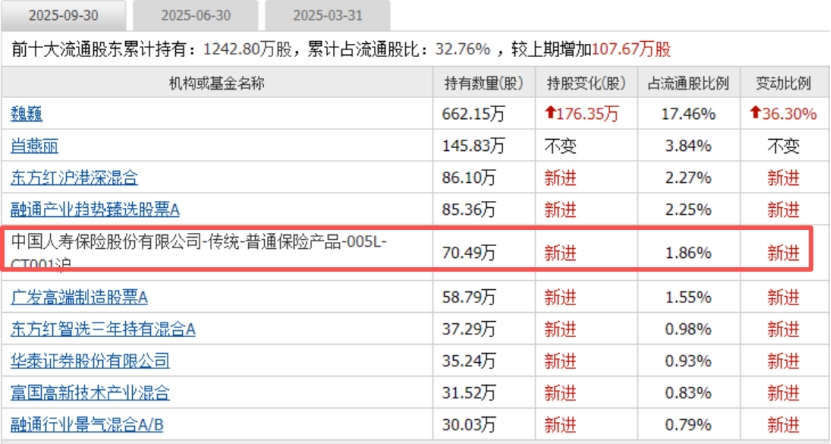Click the 占流通股比例 column header

[688, 83]
